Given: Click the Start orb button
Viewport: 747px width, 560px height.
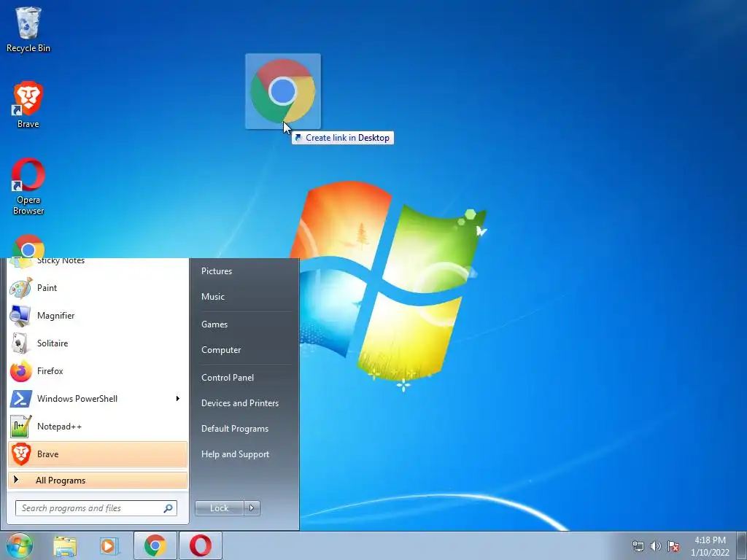Looking at the screenshot, I should [x=20, y=546].
